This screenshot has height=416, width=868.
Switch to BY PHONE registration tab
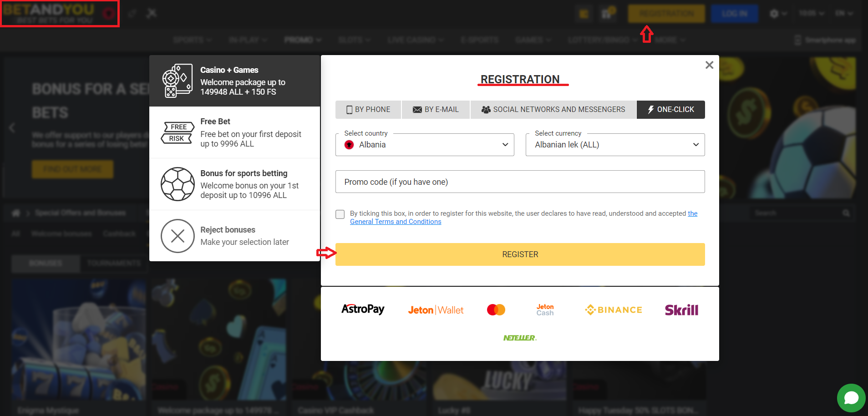[368, 110]
